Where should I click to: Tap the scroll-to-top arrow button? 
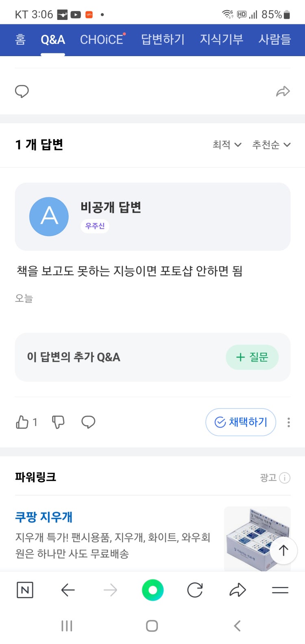[x=283, y=550]
